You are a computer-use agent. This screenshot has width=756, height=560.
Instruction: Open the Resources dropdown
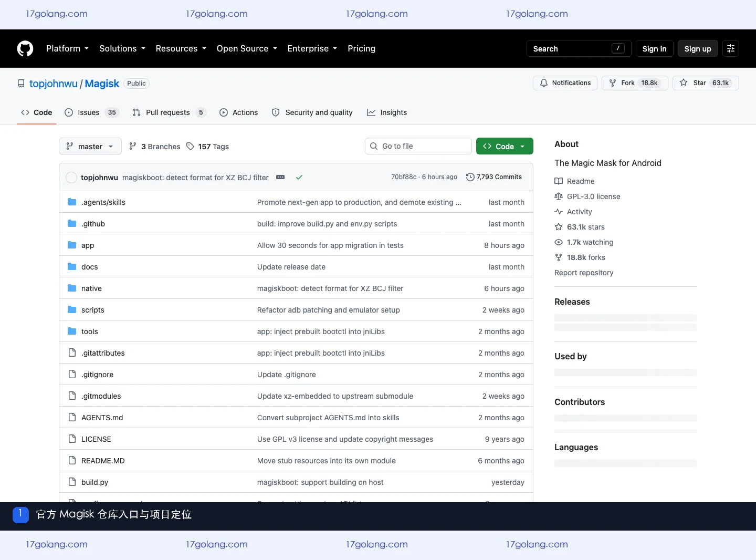click(181, 48)
